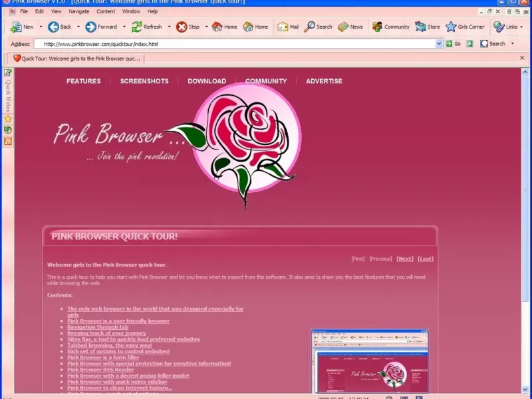Open 'Pink Browser with quick notes sidebar' link

[x=117, y=382]
